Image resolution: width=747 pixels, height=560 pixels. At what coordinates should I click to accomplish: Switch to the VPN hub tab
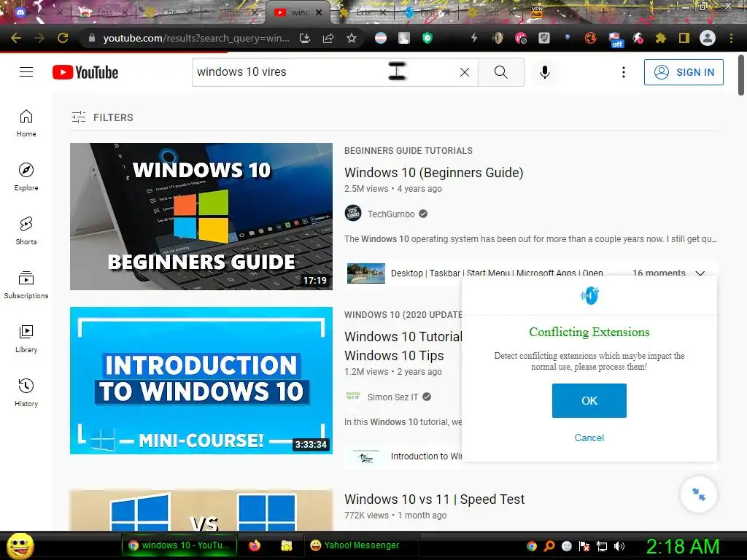[537, 12]
